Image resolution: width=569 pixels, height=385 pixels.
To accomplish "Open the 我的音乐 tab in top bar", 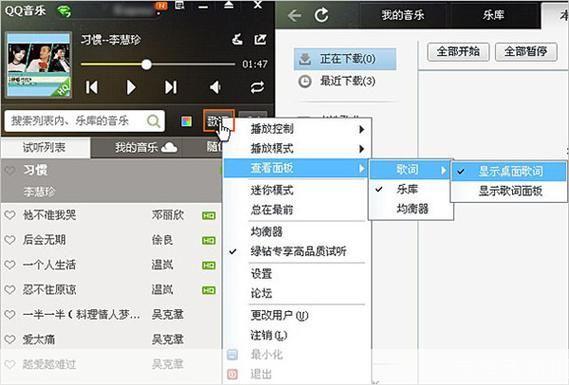I will pos(403,15).
